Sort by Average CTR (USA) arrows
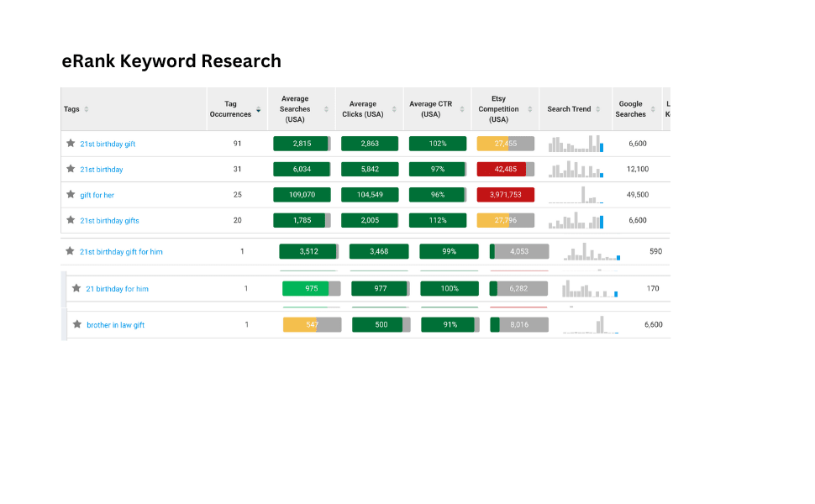Viewport: 815px width, 504px height. (462, 109)
